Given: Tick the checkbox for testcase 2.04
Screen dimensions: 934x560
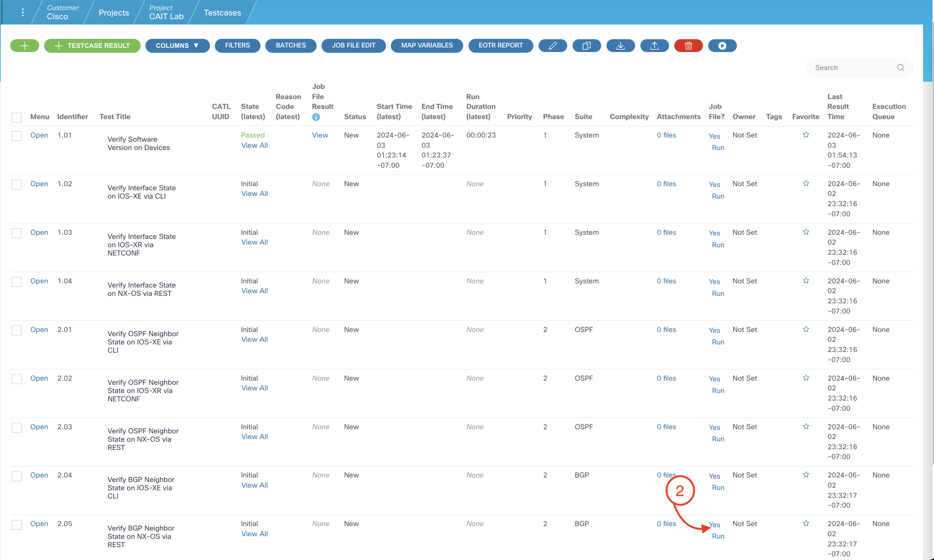Looking at the screenshot, I should (x=17, y=476).
